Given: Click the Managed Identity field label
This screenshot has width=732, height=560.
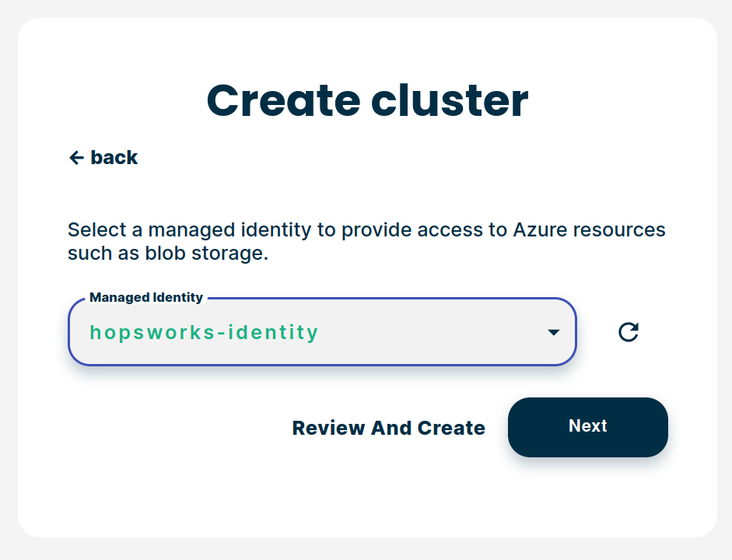Looking at the screenshot, I should pos(146,297).
